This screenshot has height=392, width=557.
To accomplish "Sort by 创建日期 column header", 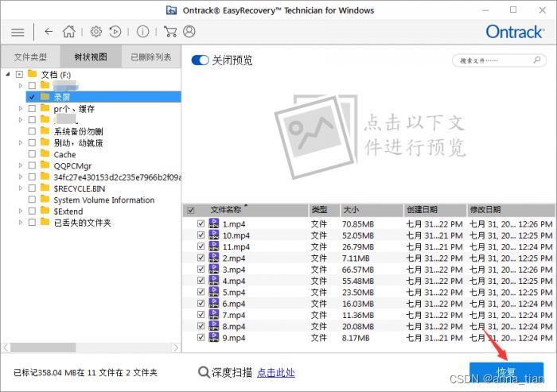I will click(434, 210).
